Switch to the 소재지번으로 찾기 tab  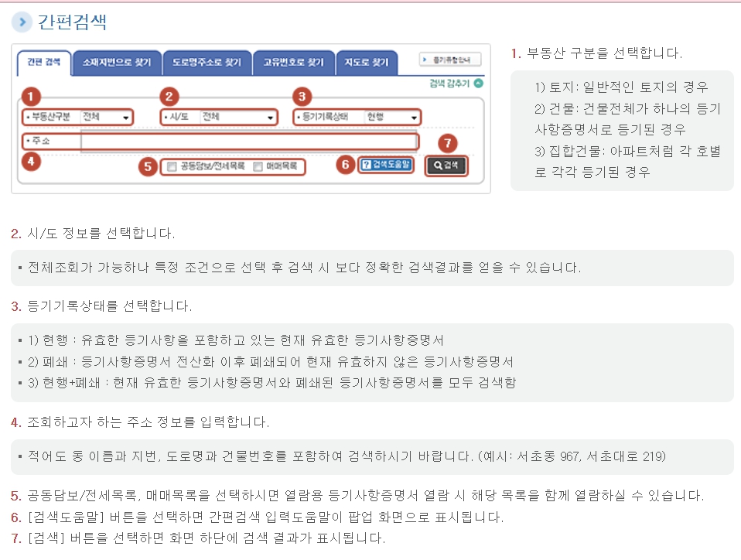pos(117,63)
